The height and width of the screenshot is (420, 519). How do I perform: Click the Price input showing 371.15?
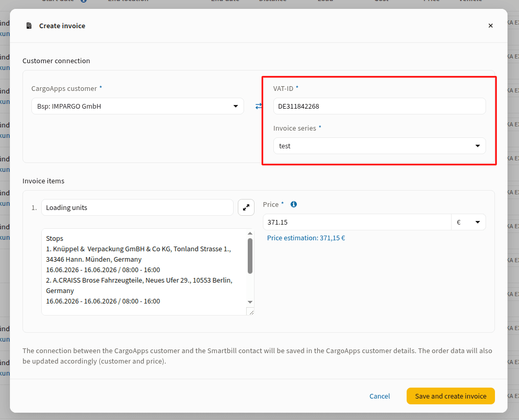[357, 222]
